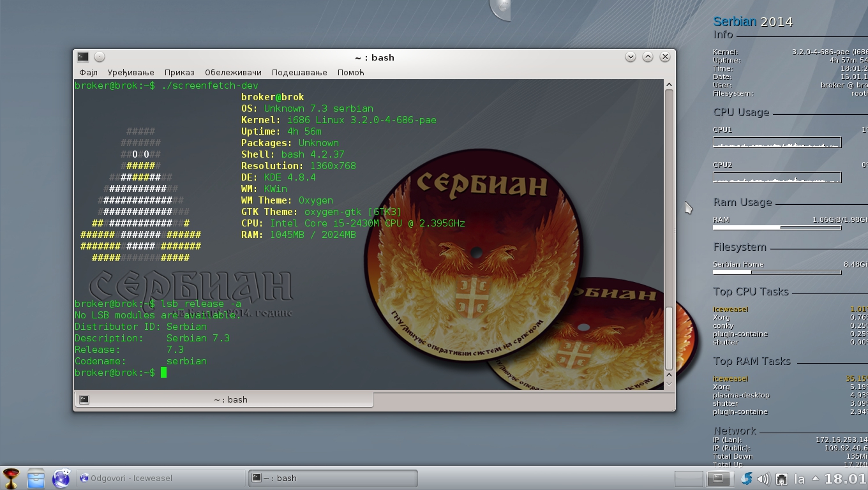This screenshot has width=868, height=490.
Task: Click the 'Codename: serbian' output line
Action: (x=140, y=361)
